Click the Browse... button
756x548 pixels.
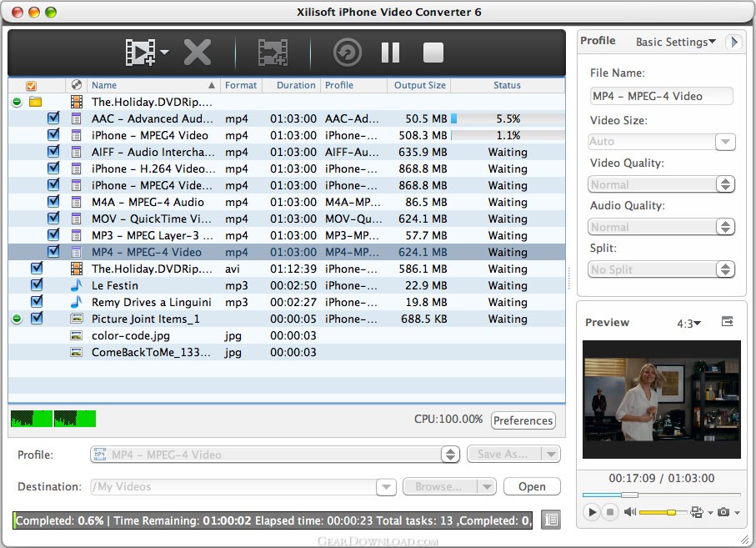click(x=439, y=487)
